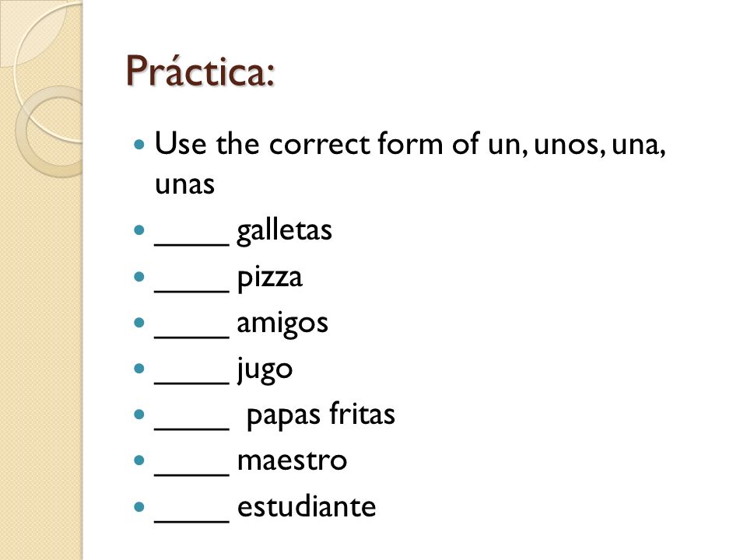Click the word galletas
Screen dimensions: 747x560
[285, 232]
